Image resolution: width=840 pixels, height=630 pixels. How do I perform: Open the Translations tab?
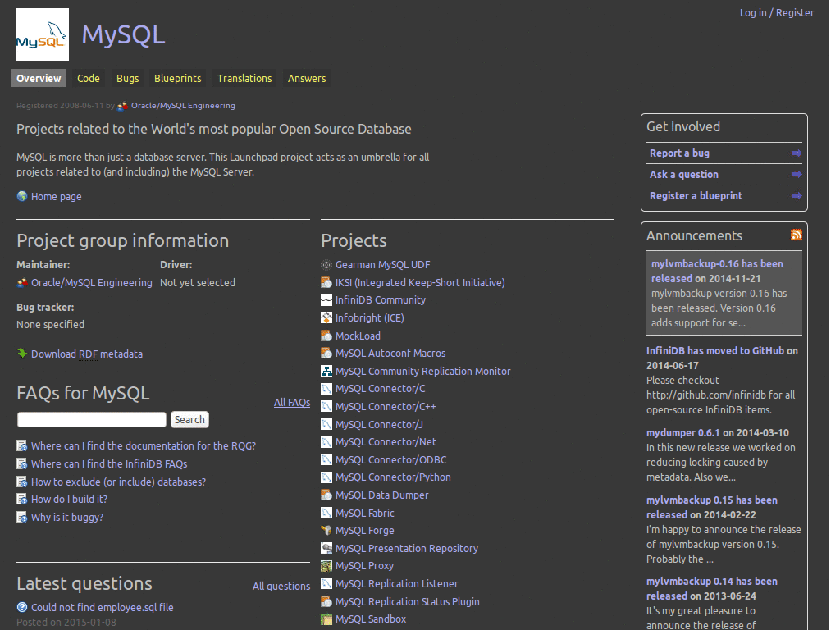click(244, 78)
